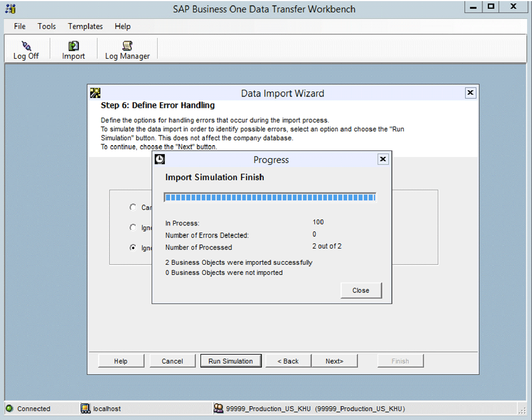
Task: Click the Log Off toolbar icon
Action: click(x=26, y=46)
